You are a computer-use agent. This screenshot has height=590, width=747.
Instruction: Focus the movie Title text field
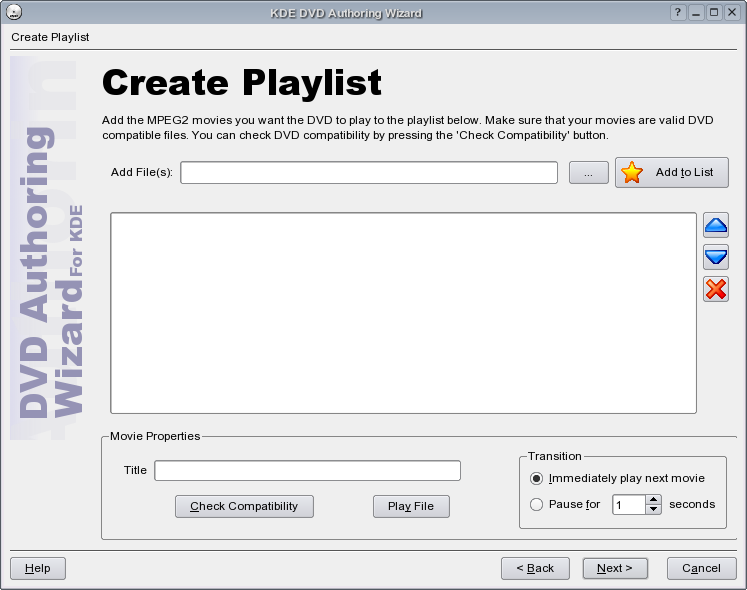(x=307, y=470)
